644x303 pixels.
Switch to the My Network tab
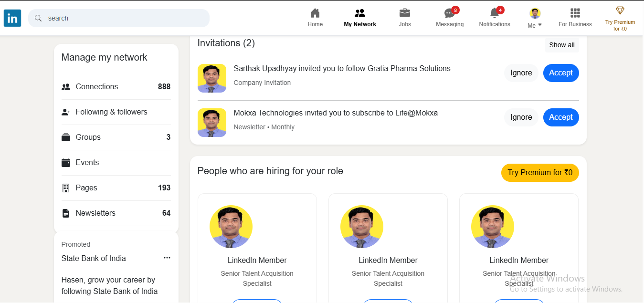[x=360, y=18]
